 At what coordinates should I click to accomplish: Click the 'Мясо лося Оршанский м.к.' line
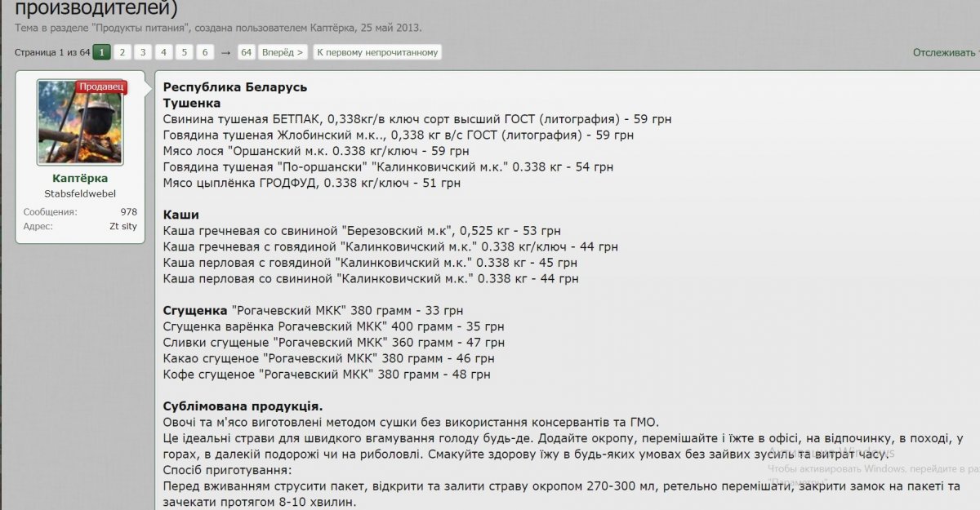316,151
